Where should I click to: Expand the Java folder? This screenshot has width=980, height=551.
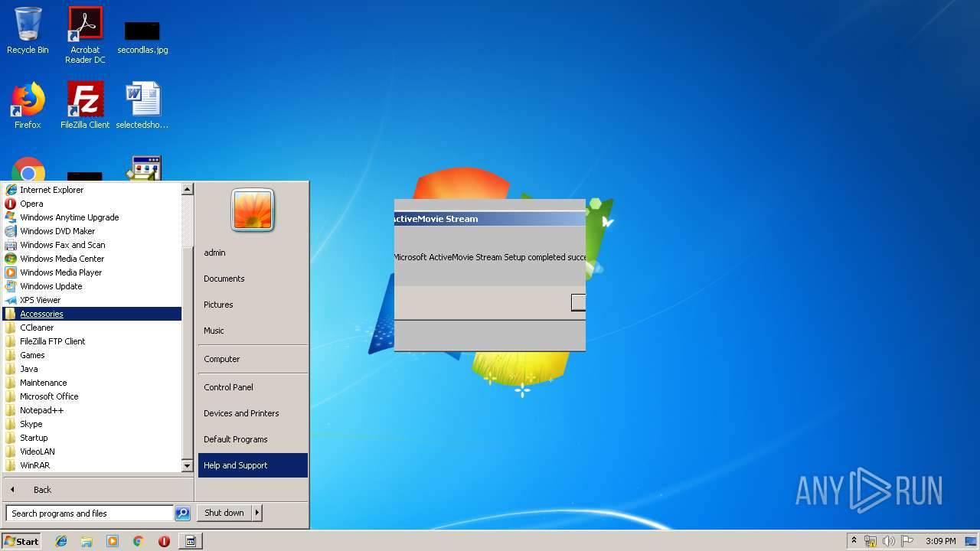coord(92,369)
